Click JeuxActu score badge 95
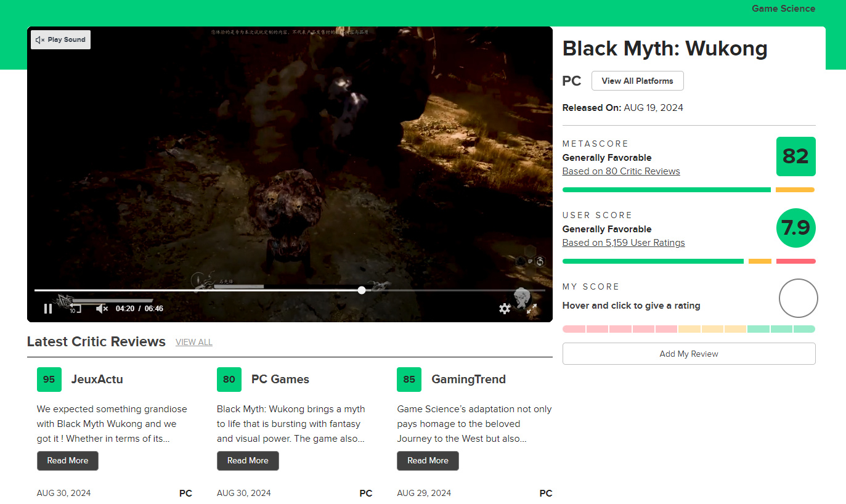The image size is (846, 504). tap(49, 380)
